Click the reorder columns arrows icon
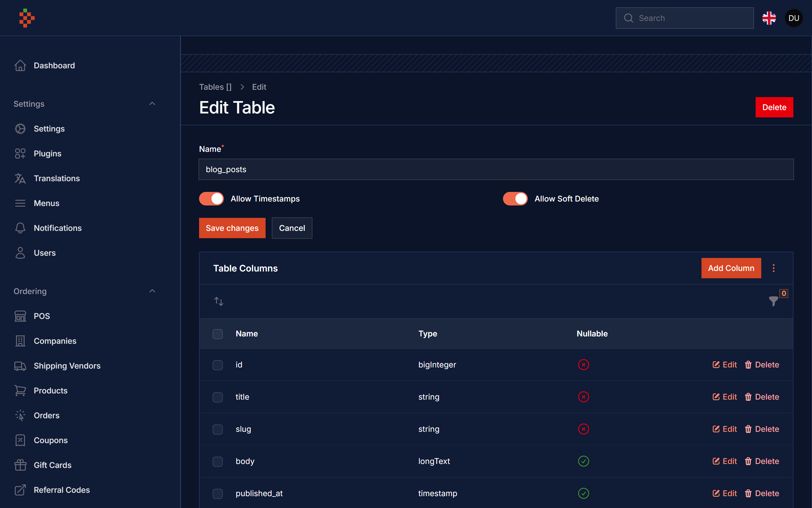 coord(219,301)
